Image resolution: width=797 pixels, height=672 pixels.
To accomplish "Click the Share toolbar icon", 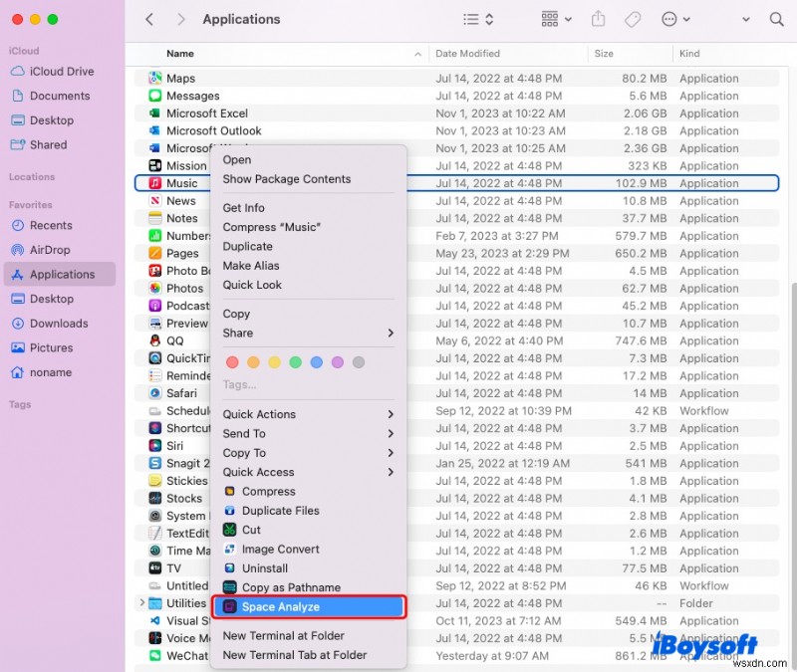I will (x=599, y=19).
